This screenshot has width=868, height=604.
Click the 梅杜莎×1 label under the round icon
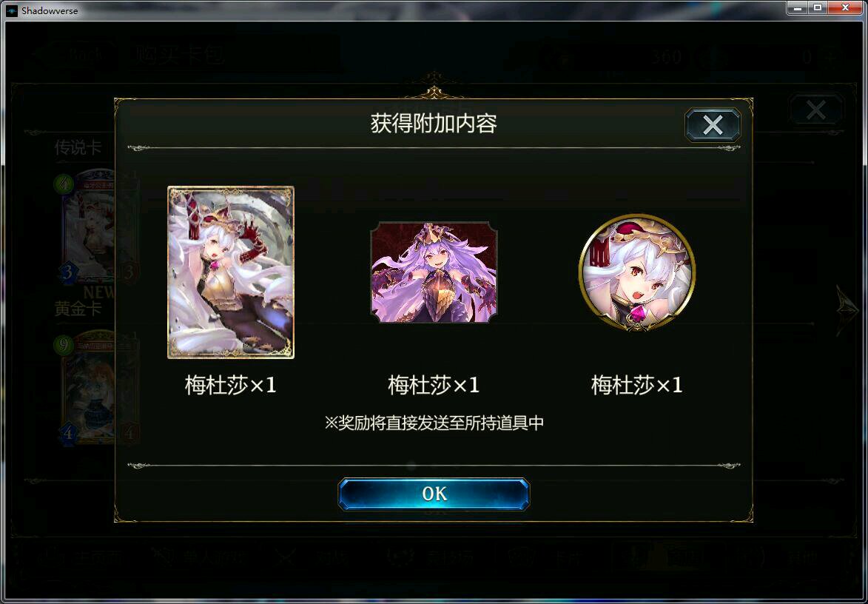[x=637, y=385]
